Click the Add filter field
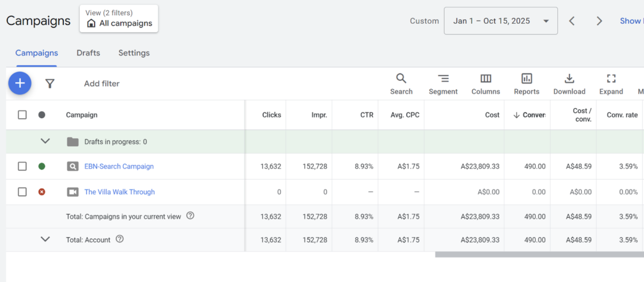 click(102, 84)
